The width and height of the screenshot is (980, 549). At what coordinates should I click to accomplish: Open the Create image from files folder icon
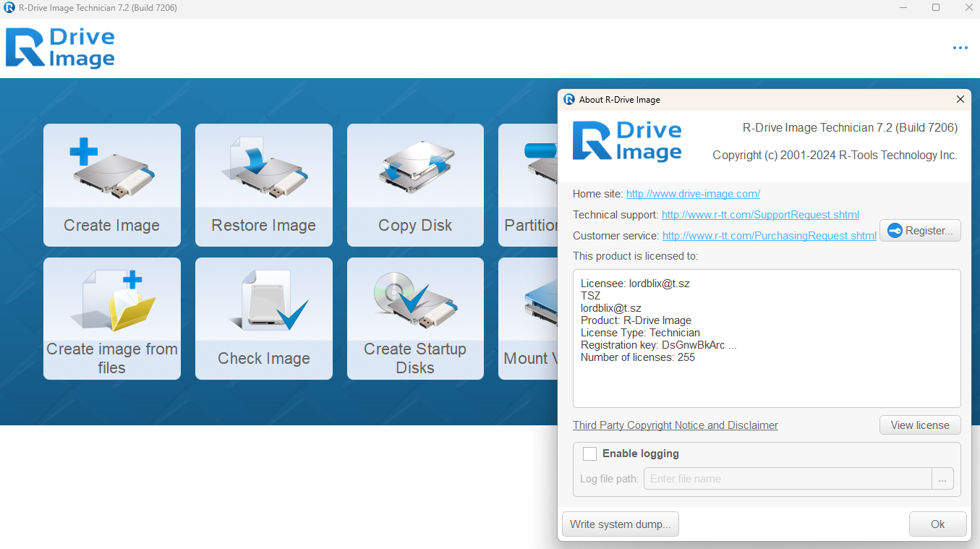(x=112, y=300)
